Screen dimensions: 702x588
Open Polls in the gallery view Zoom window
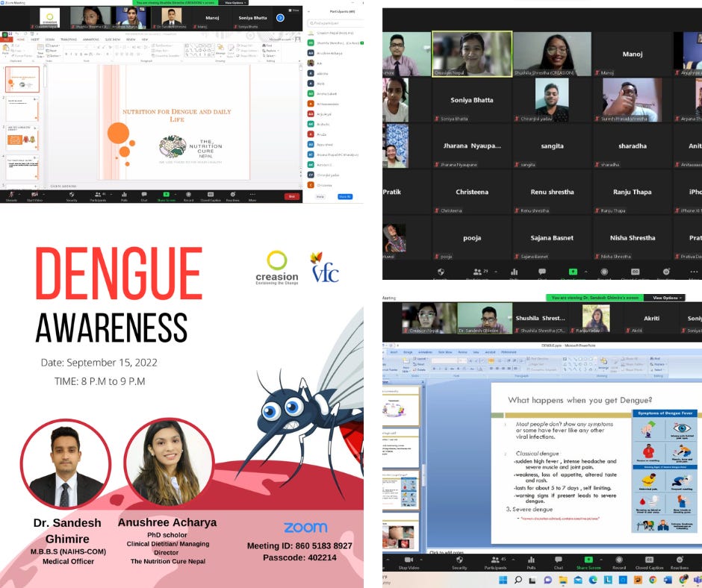[x=514, y=272]
